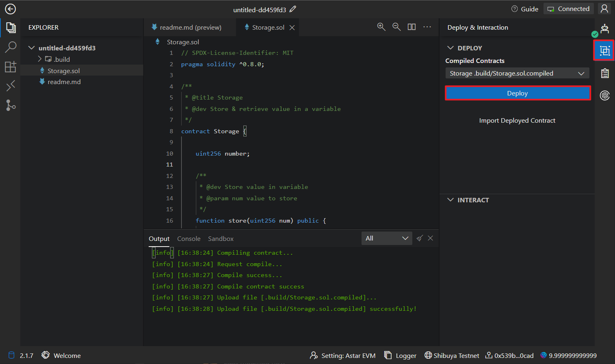Clear output using the broom icon
Viewport: 615px width, 364px height.
(420, 238)
